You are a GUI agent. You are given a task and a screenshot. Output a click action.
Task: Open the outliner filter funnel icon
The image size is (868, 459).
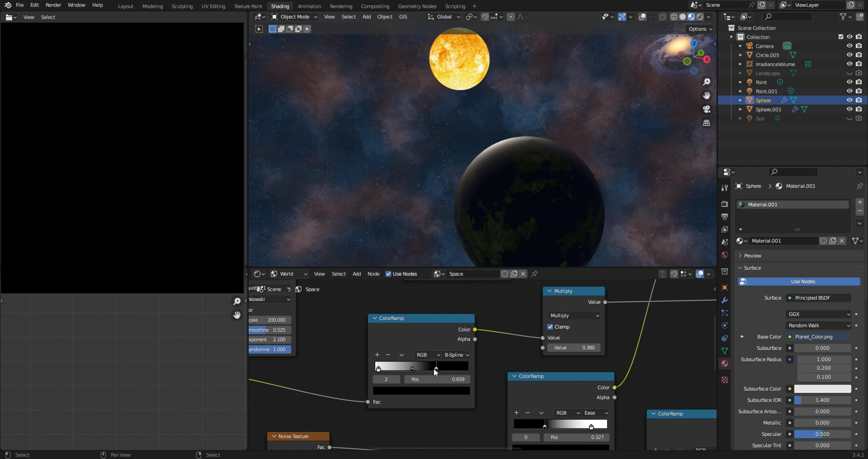843,16
